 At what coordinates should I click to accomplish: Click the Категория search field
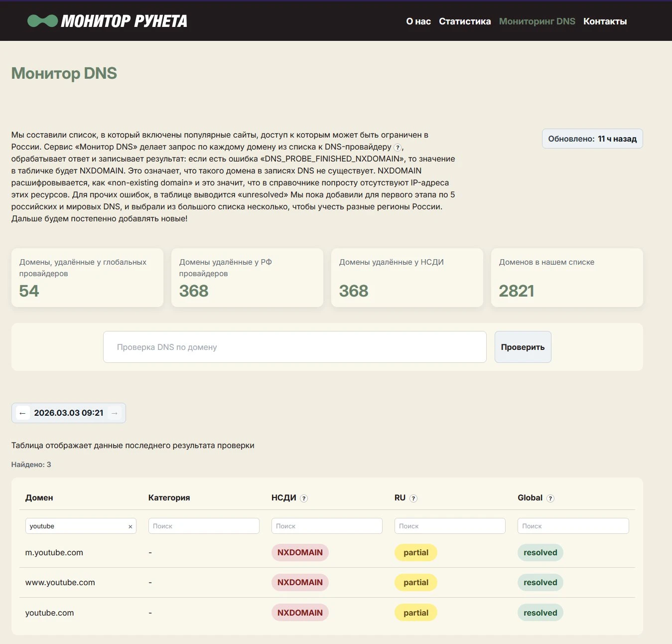tap(204, 526)
